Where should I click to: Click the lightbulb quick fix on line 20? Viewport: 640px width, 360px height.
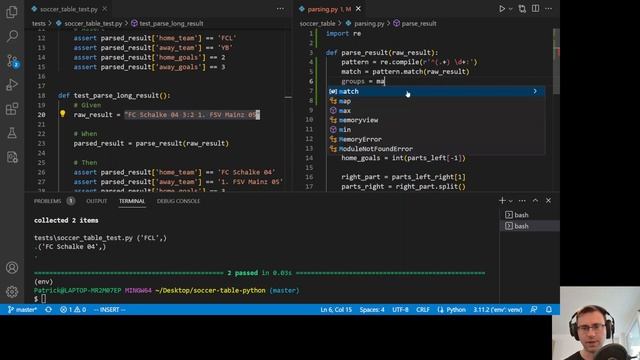[x=62, y=114]
